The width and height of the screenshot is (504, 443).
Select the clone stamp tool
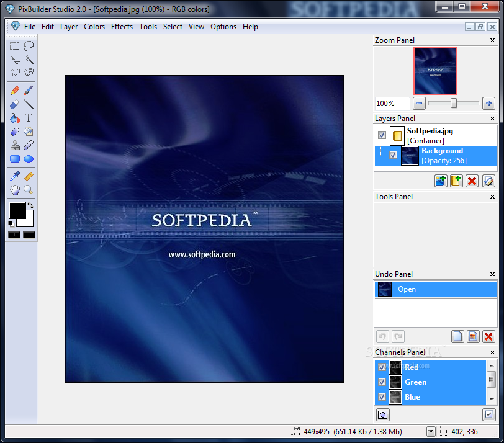coord(14,145)
